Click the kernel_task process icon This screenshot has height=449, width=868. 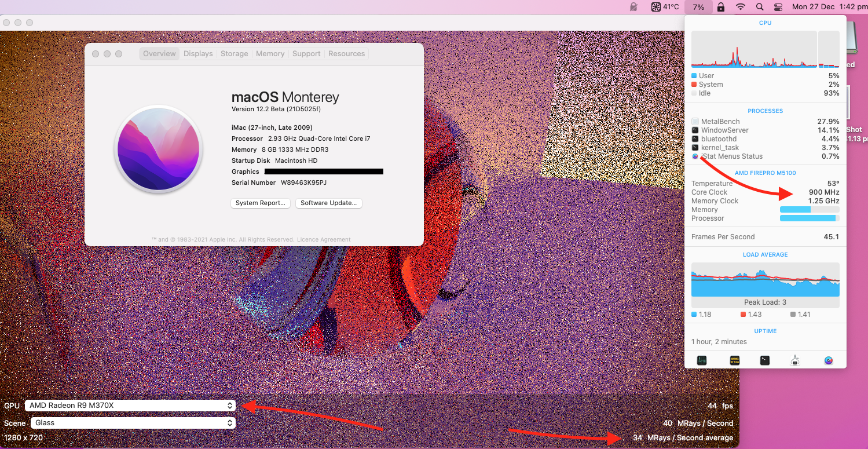point(695,148)
